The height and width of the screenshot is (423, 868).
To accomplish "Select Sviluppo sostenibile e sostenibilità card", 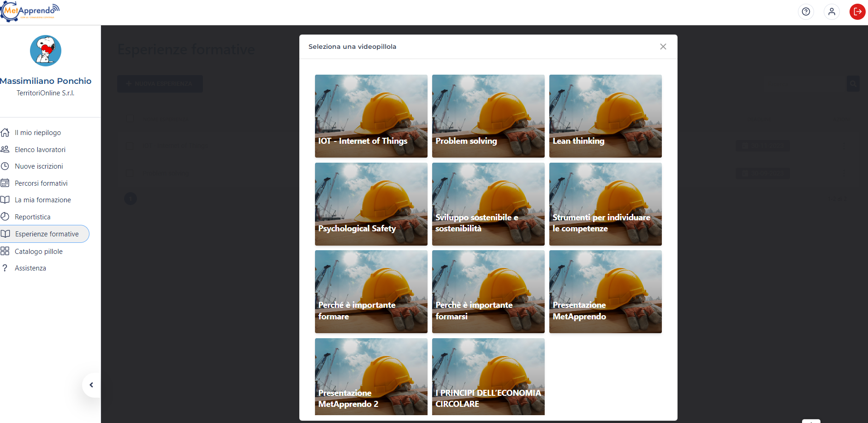I will [x=488, y=204].
